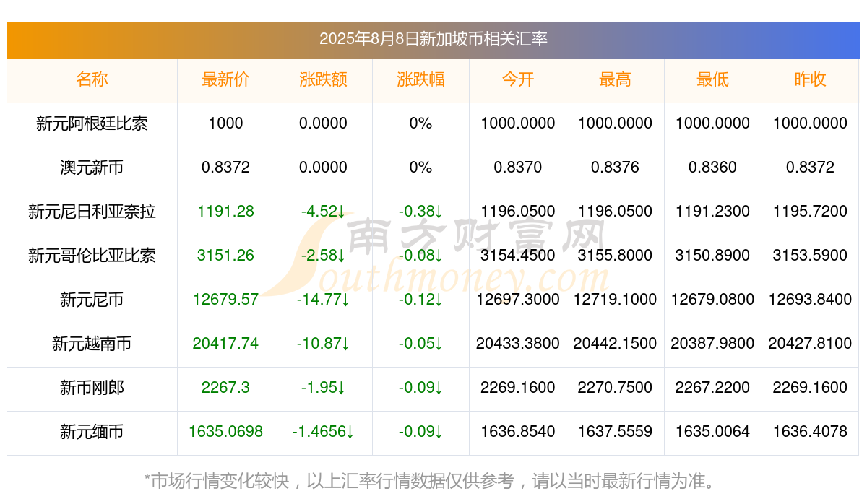Click lowest value 20387.9800
The width and height of the screenshot is (867, 504).
click(712, 344)
